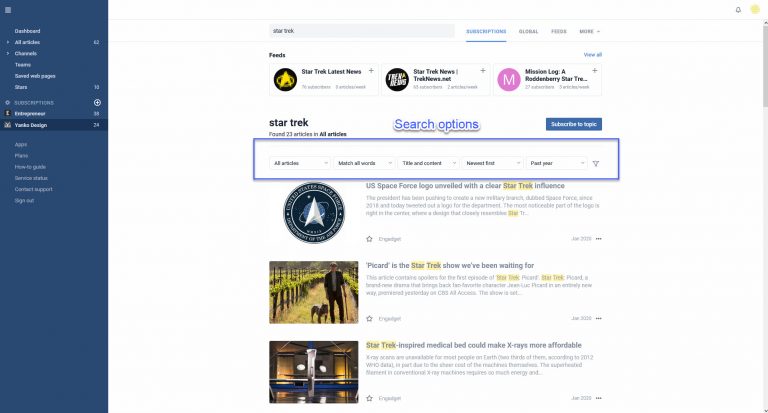
Task: Expand All articles in sidebar
Action: (x=7, y=42)
